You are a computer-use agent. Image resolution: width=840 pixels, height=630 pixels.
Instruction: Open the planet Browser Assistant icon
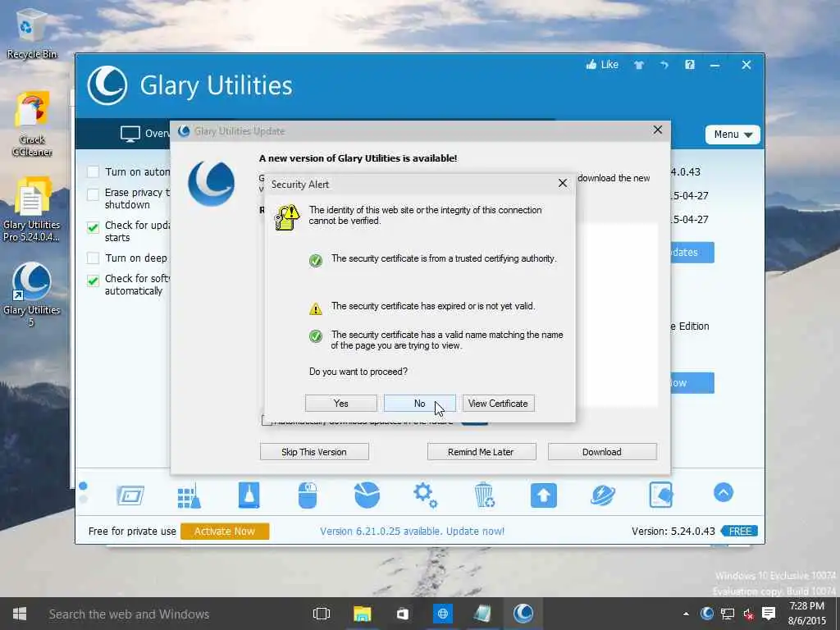(603, 495)
